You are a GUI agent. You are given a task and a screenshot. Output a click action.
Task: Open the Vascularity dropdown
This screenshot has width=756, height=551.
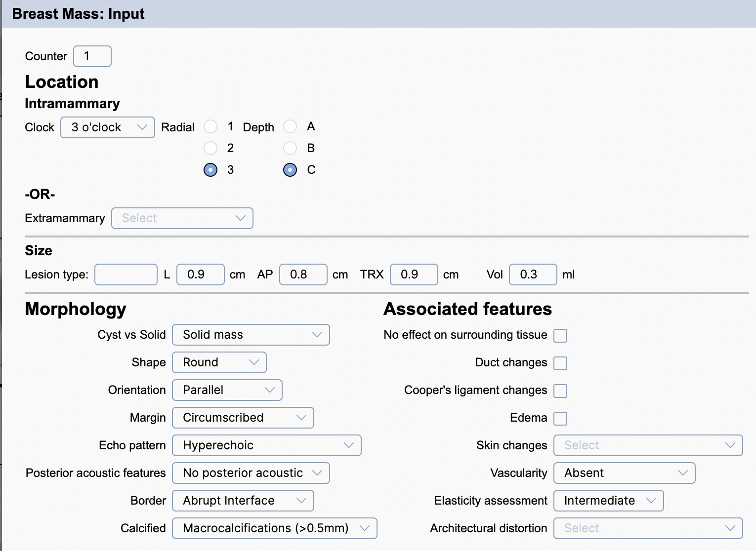tap(624, 473)
